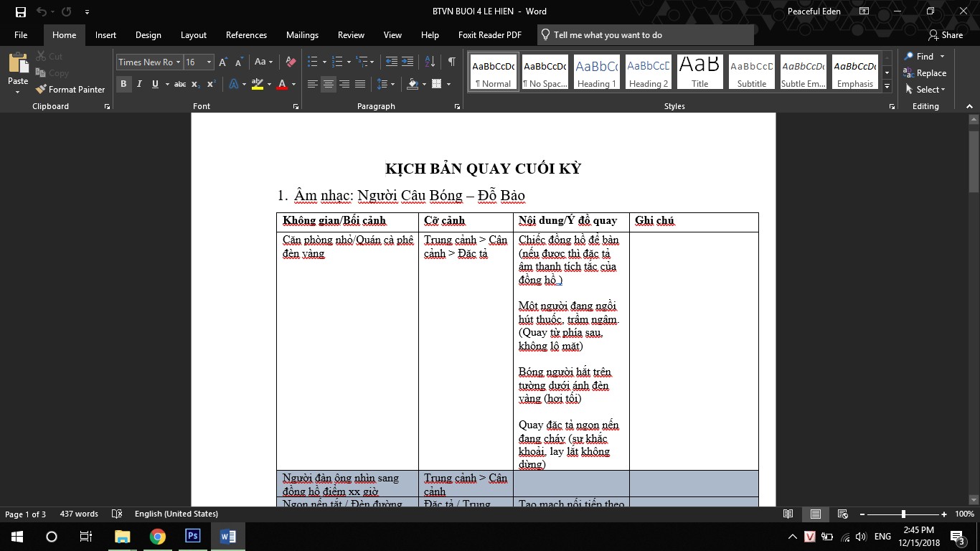The width and height of the screenshot is (980, 551).
Task: Switch to Read Mode view in status bar
Action: pos(788,514)
